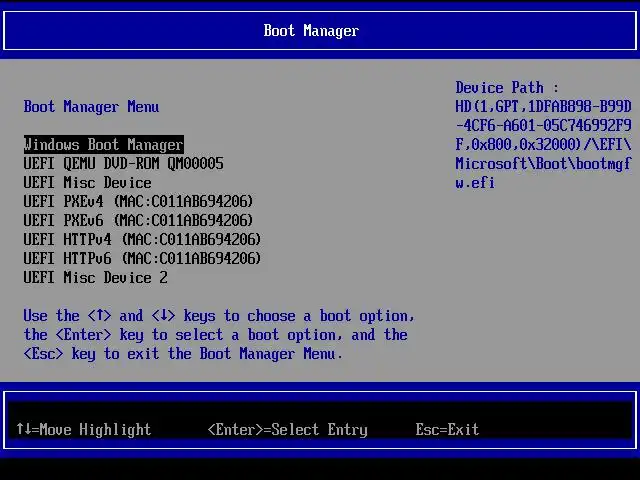Click the Move Highlight hint
The height and width of the screenshot is (480, 640).
click(84, 429)
